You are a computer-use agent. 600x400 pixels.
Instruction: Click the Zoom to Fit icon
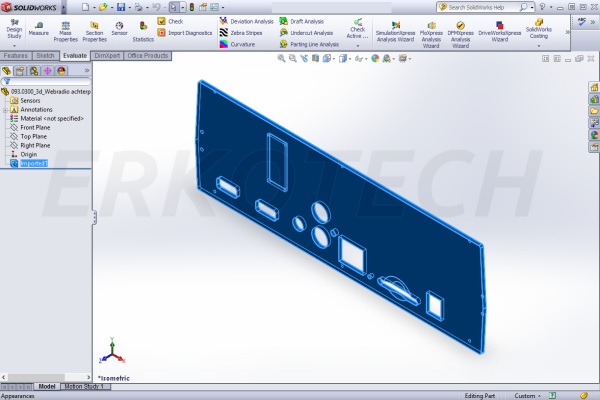pyautogui.click(x=282, y=58)
